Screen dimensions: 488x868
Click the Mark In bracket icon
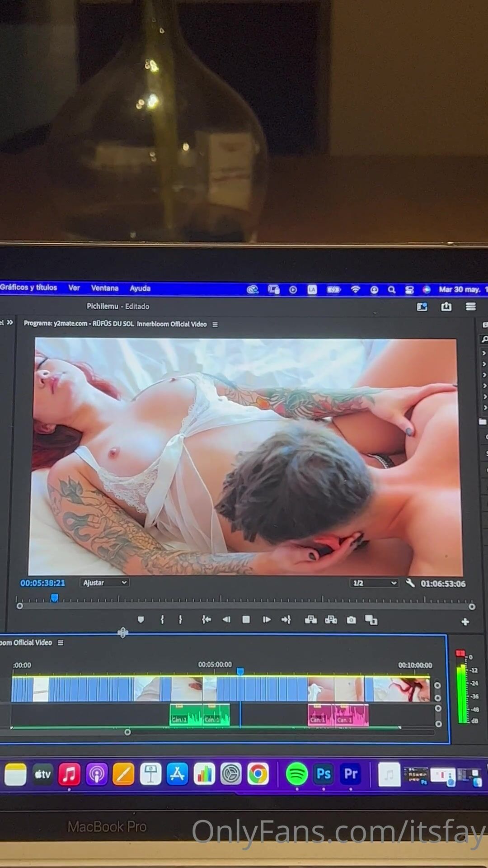click(162, 619)
